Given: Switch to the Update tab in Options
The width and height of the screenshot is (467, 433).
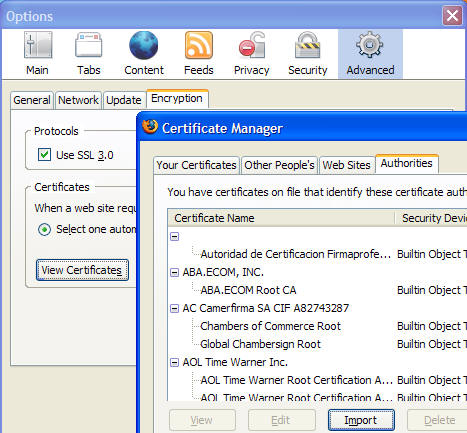Looking at the screenshot, I should 124,100.
